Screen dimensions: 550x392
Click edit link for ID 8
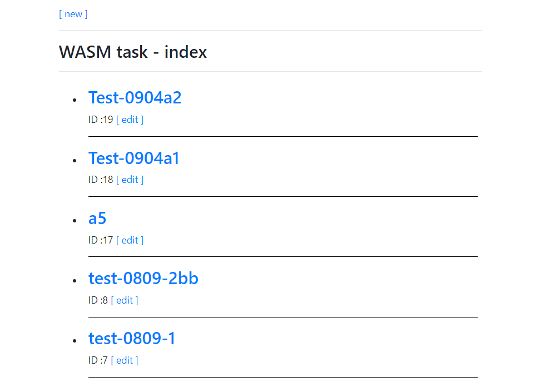click(125, 300)
